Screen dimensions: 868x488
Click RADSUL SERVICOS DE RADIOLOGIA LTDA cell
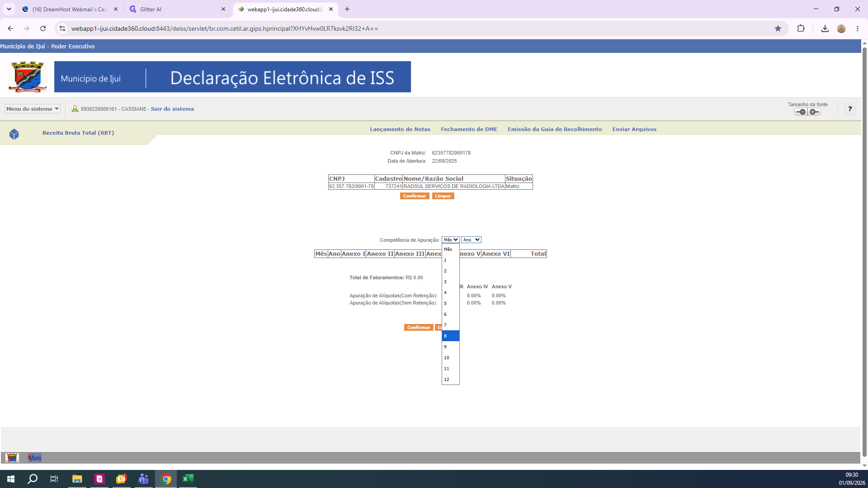click(453, 186)
